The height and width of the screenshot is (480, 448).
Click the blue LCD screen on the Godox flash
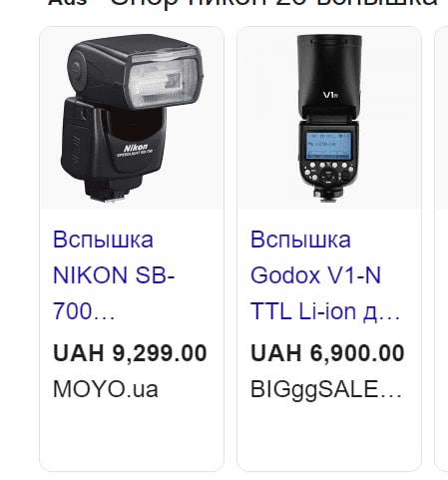pyautogui.click(x=328, y=146)
